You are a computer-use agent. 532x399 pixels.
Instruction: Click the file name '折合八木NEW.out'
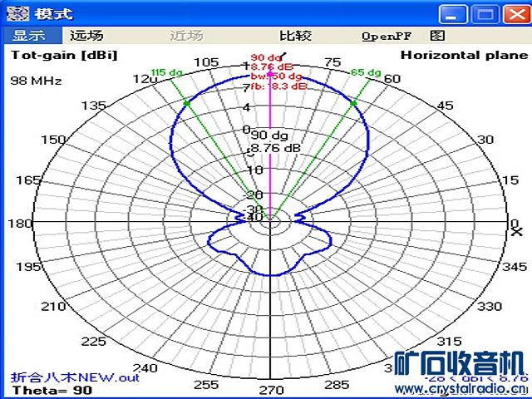click(76, 377)
